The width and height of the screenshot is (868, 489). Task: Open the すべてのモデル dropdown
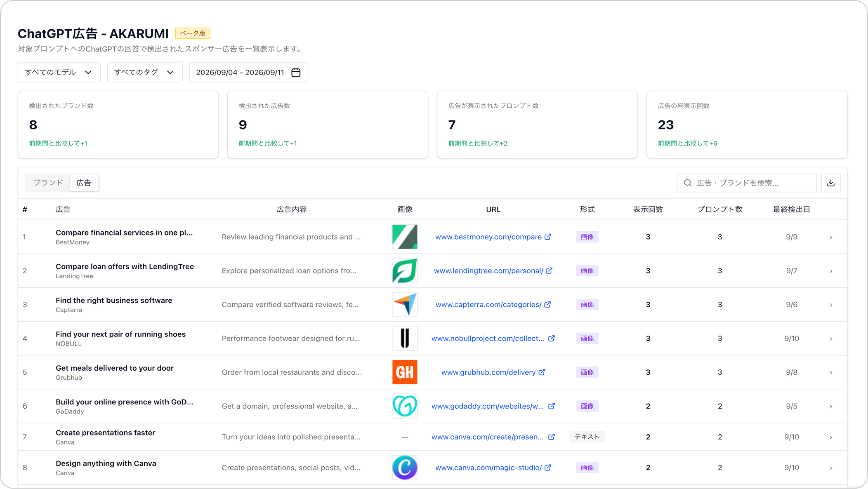pyautogui.click(x=59, y=73)
